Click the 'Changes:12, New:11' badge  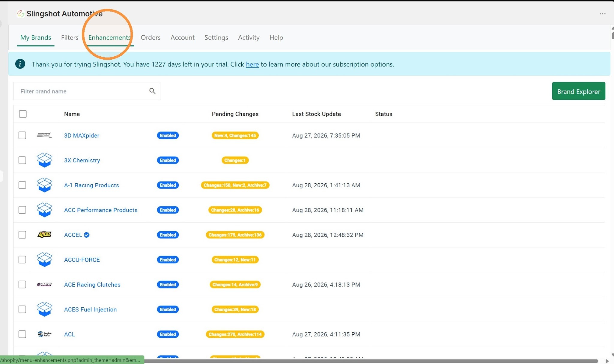(235, 260)
